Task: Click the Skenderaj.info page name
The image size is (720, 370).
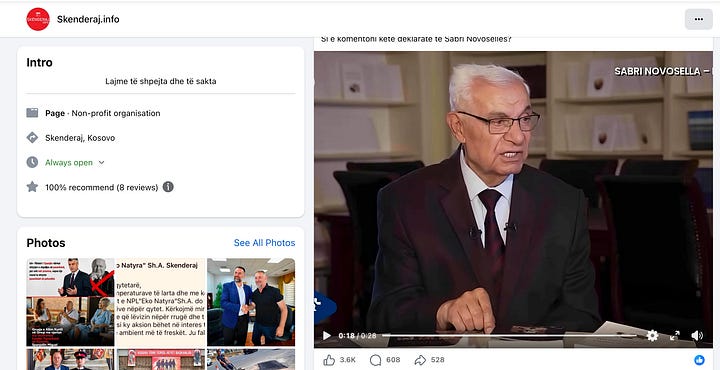Action: 88,19
